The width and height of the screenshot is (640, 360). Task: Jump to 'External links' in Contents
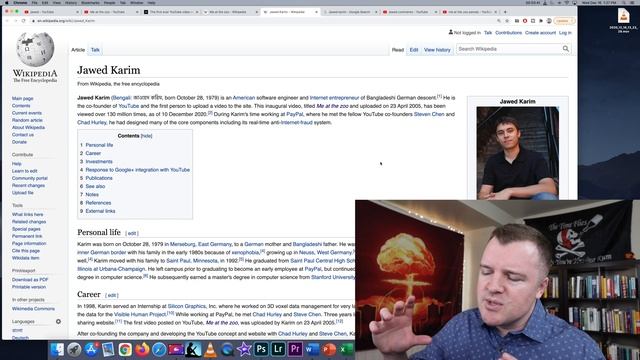(x=100, y=211)
